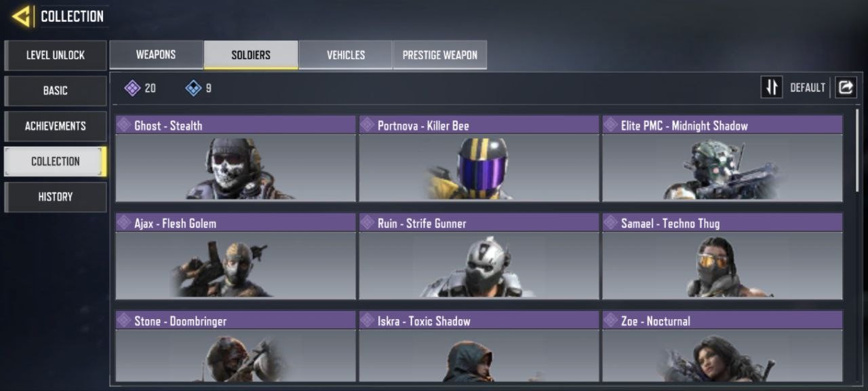Viewport: 868px width, 391px height.
Task: Open the PRESTIGE WEAPON tab
Action: [440, 55]
